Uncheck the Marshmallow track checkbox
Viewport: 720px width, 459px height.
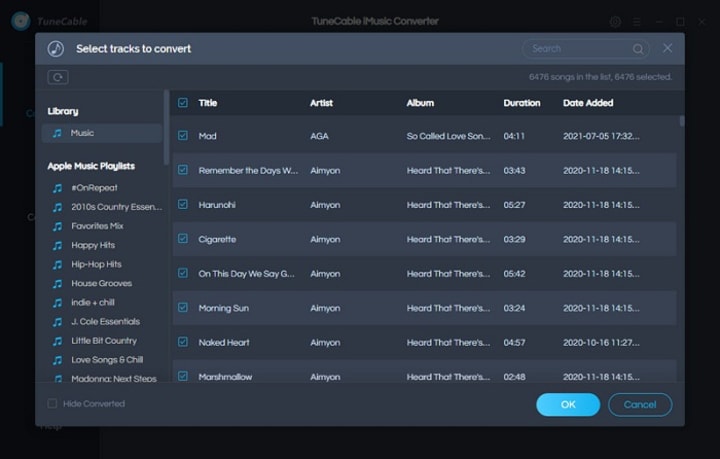point(183,376)
